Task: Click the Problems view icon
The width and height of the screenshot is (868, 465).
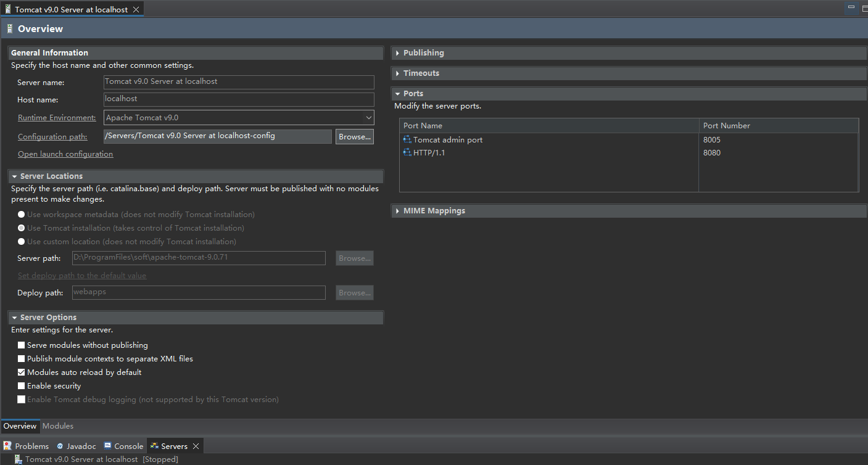Action: pyautogui.click(x=7, y=446)
